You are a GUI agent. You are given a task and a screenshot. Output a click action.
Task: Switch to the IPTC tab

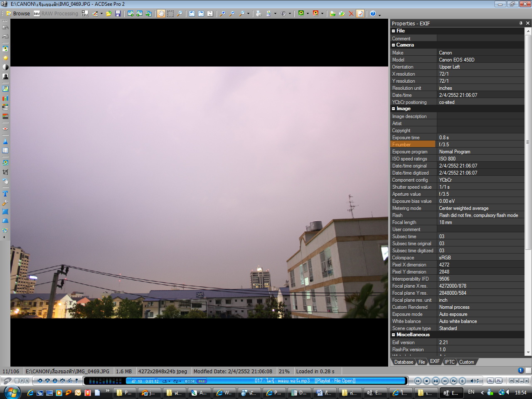click(x=449, y=362)
